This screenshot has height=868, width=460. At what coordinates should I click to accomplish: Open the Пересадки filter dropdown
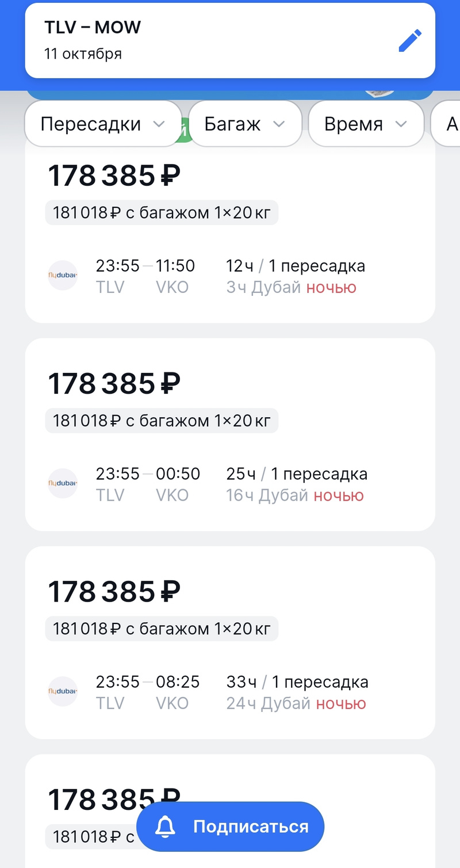click(103, 124)
